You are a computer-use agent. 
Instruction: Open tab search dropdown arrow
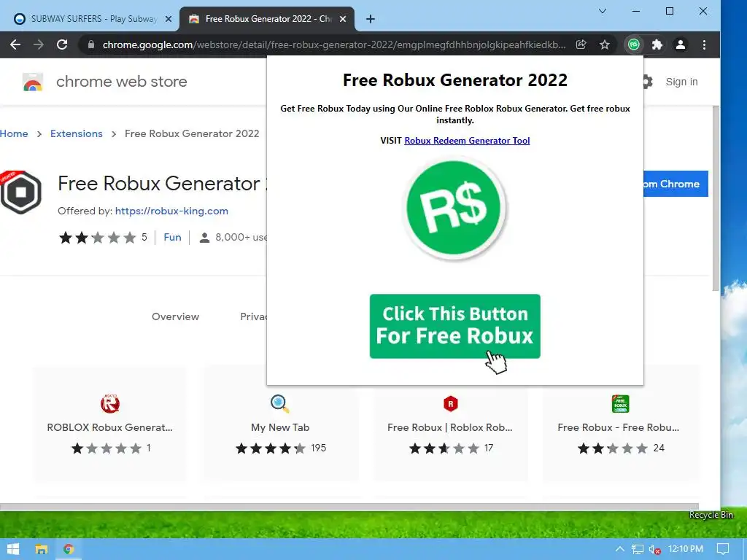coord(603,11)
